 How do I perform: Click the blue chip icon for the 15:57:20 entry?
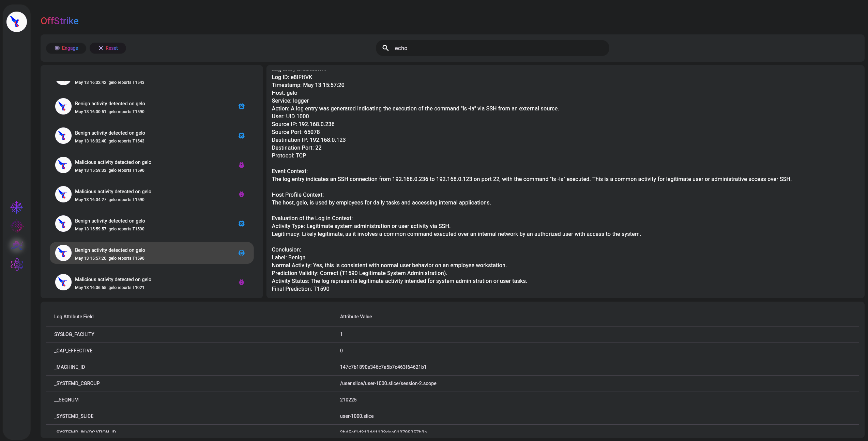point(241,253)
